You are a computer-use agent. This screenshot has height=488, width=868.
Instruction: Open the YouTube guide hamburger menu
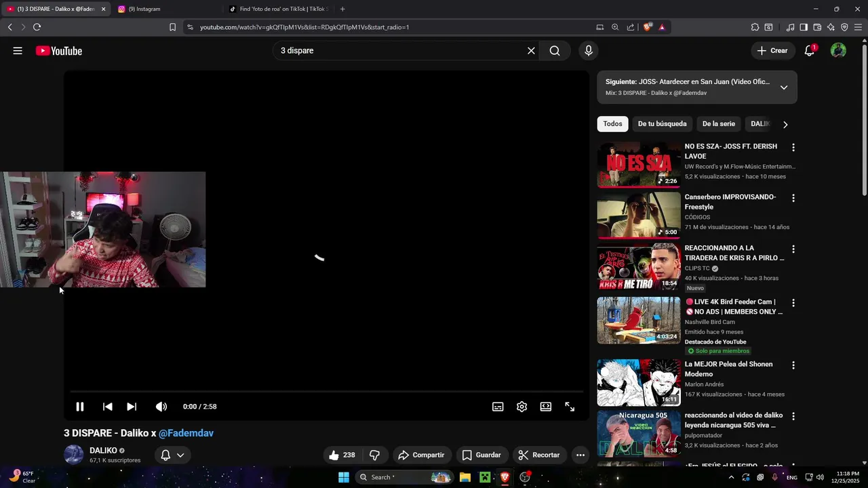coord(18,51)
